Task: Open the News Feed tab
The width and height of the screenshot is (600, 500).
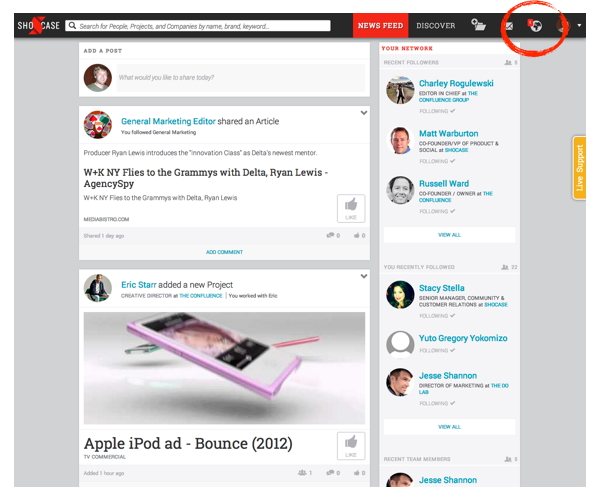Action: 380,26
